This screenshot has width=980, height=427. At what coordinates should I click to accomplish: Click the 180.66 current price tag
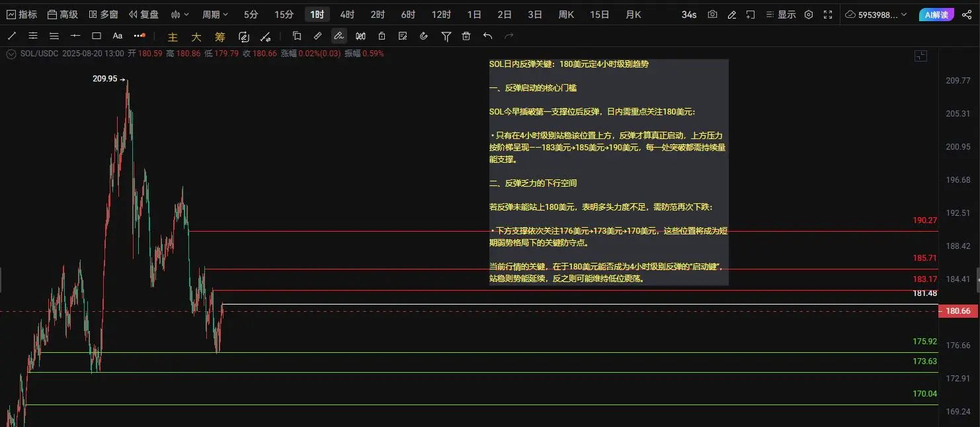[x=958, y=311]
